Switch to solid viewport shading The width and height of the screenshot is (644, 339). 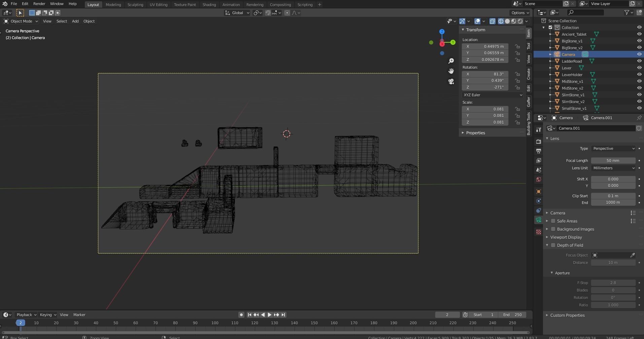click(507, 21)
